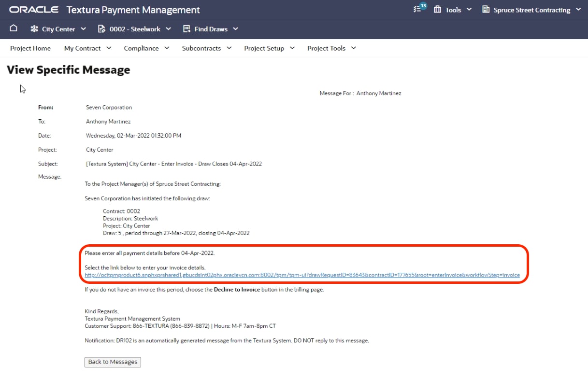This screenshot has width=588, height=392.
Task: Open the Project Setup menu
Action: pos(270,48)
